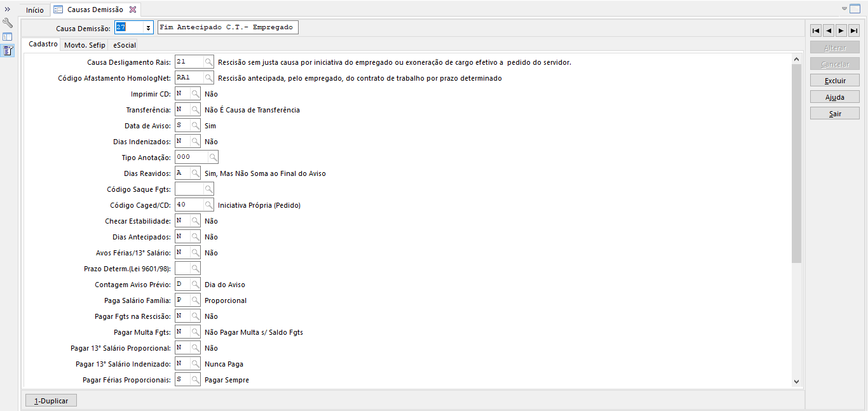Click the Dias Reavidos magnifier icon

(196, 173)
